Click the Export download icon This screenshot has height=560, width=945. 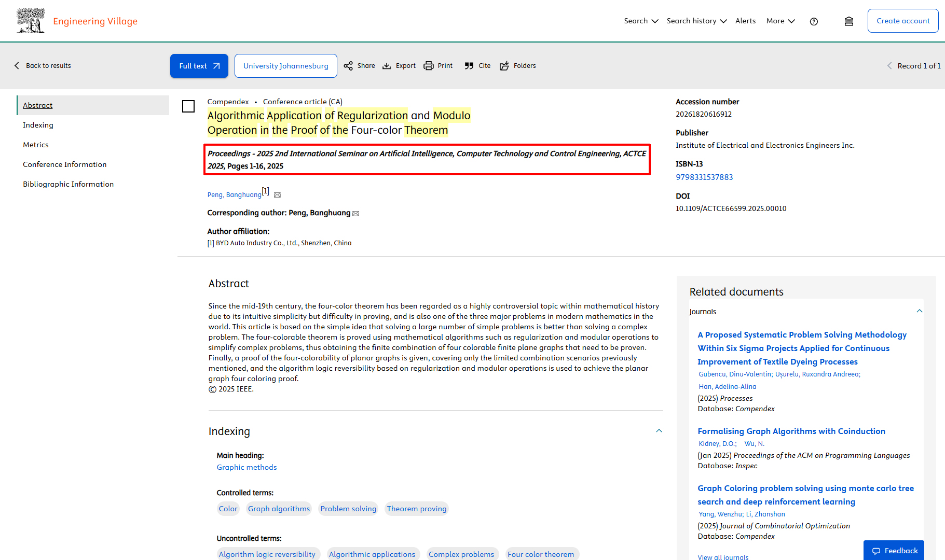(x=387, y=66)
